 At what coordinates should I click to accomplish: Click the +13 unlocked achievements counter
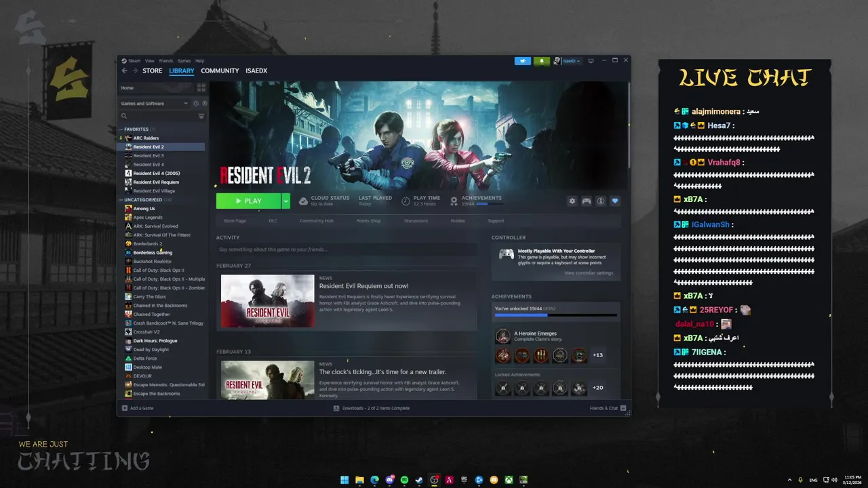(598, 355)
